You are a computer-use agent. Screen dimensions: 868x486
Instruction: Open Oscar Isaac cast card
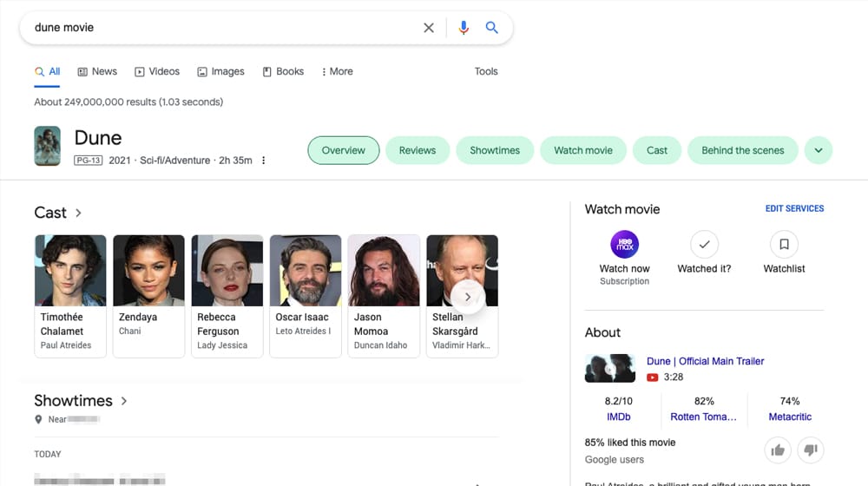tap(306, 296)
